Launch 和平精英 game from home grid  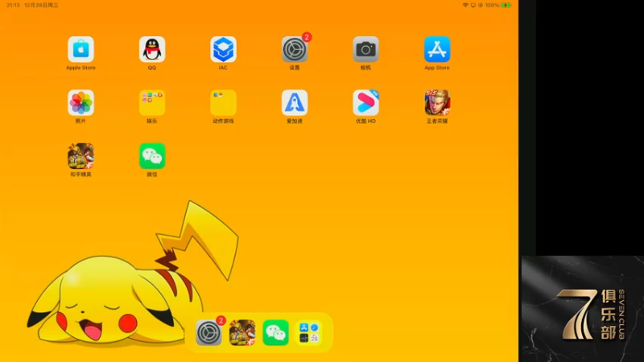pos(81,156)
